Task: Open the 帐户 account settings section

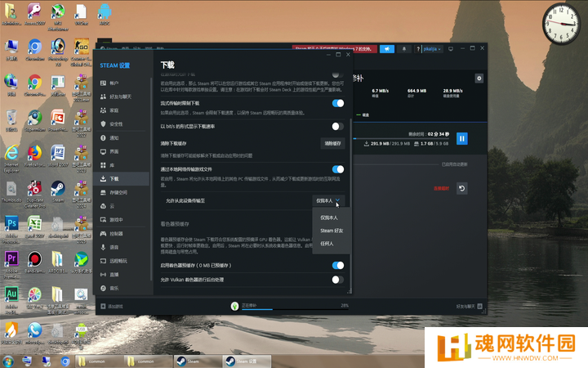Action: point(122,83)
